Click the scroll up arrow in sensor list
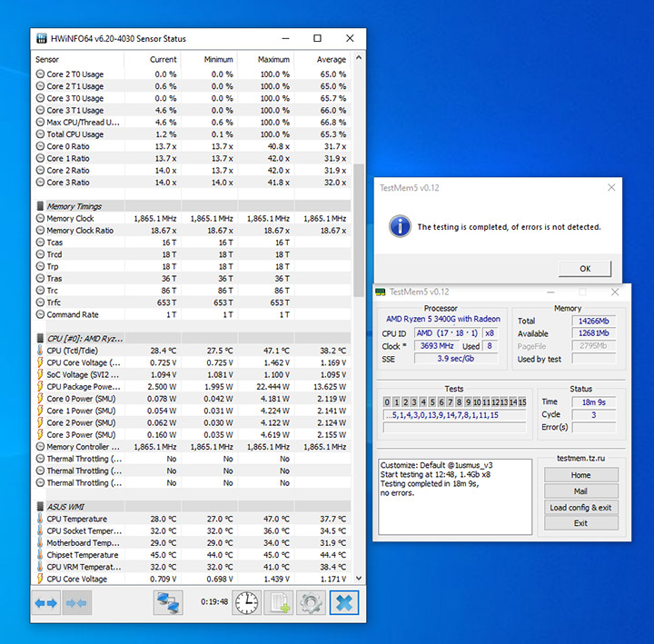 coord(359,58)
